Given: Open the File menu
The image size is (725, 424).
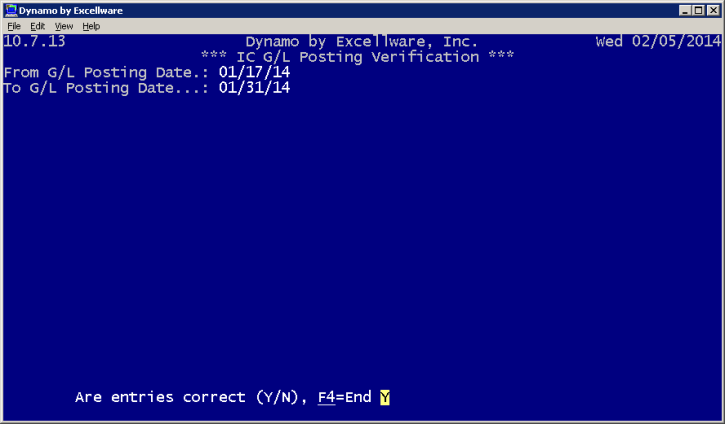Looking at the screenshot, I should pyautogui.click(x=14, y=26).
